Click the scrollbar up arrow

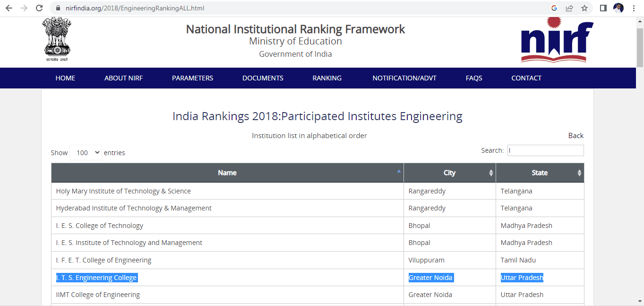pyautogui.click(x=640, y=21)
